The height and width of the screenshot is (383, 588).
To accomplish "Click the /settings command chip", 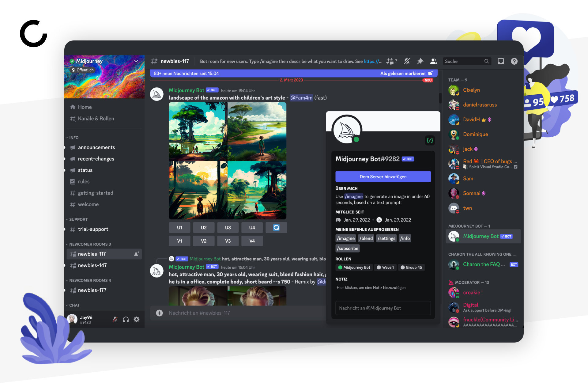I will tap(386, 238).
